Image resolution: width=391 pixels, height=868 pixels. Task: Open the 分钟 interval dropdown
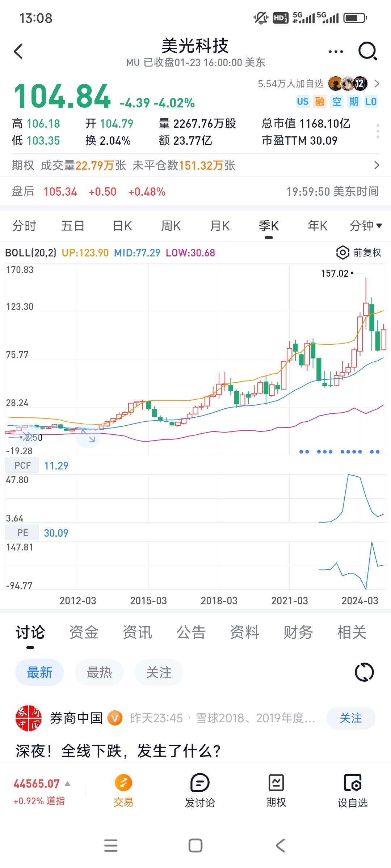[366, 226]
